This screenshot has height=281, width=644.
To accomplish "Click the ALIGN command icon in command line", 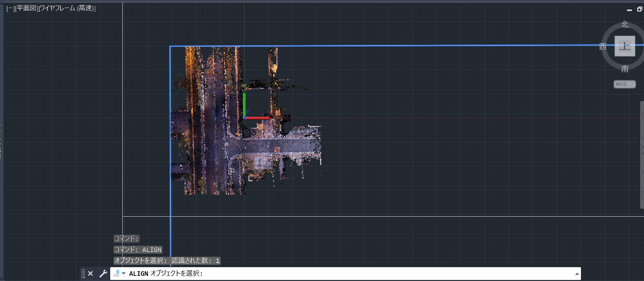I will point(116,273).
